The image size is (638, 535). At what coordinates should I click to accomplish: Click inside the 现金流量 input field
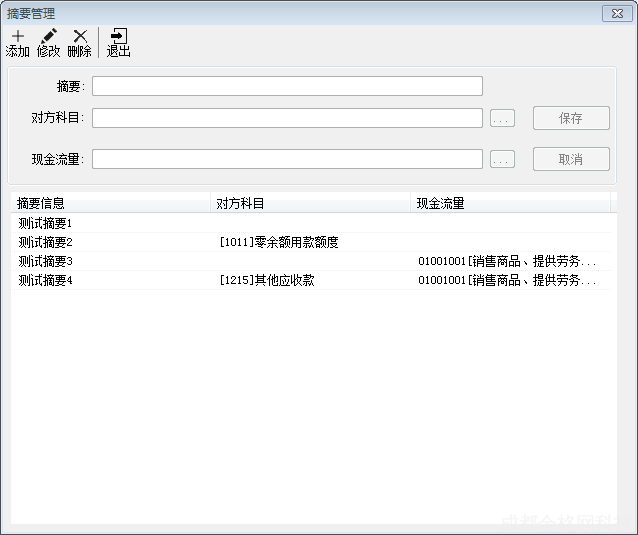[x=287, y=159]
